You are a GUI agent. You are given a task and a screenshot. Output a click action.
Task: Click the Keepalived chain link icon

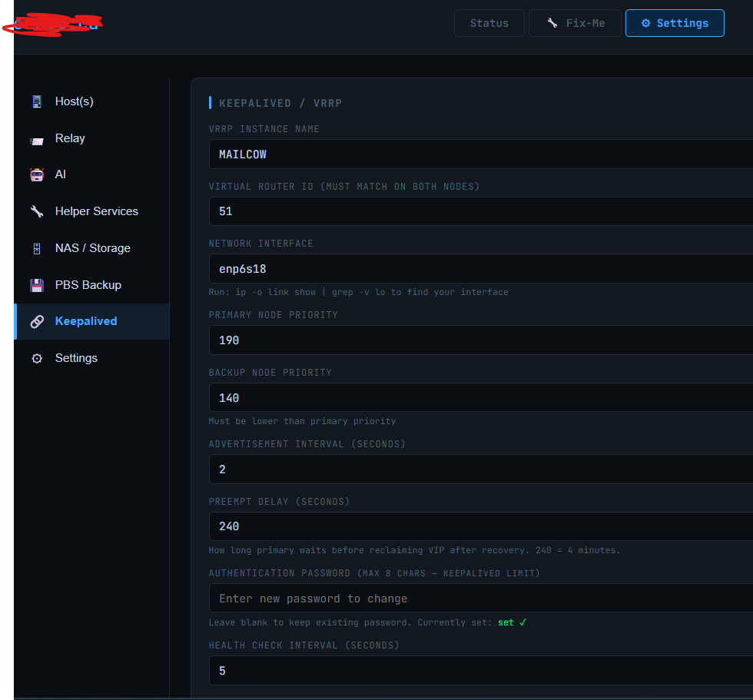(37, 322)
